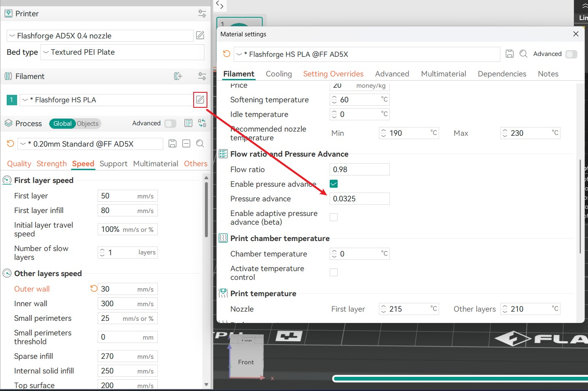Click the edit printer preset icon
This screenshot has width=588, height=391.
click(x=200, y=36)
